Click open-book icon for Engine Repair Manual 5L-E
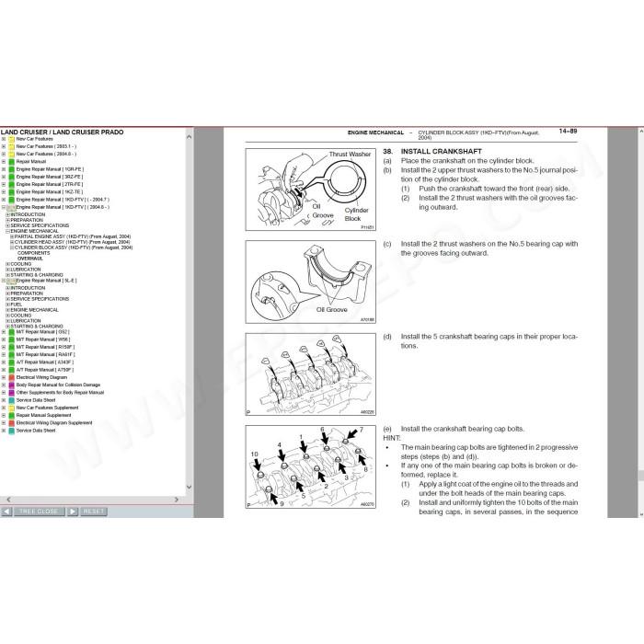 click(x=11, y=281)
